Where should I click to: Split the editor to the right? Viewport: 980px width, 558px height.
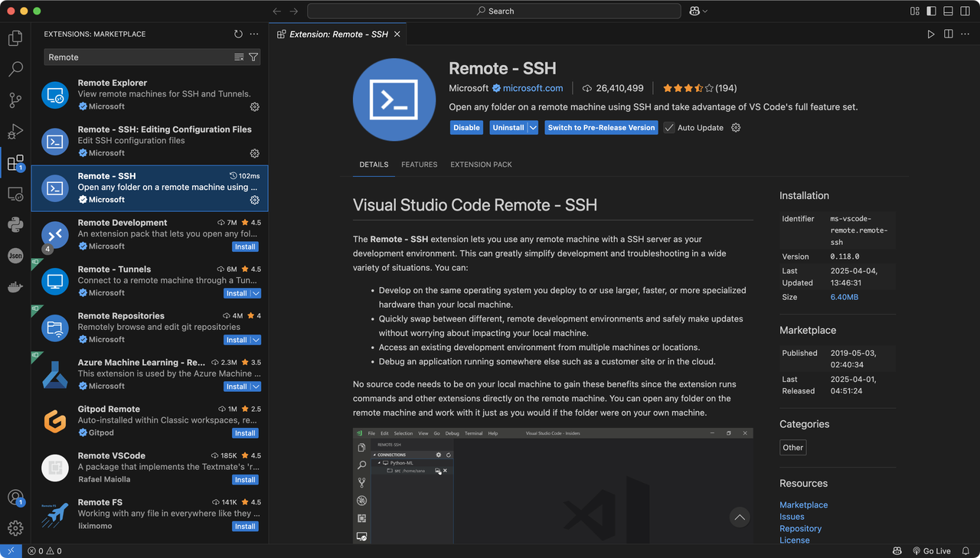coord(949,34)
